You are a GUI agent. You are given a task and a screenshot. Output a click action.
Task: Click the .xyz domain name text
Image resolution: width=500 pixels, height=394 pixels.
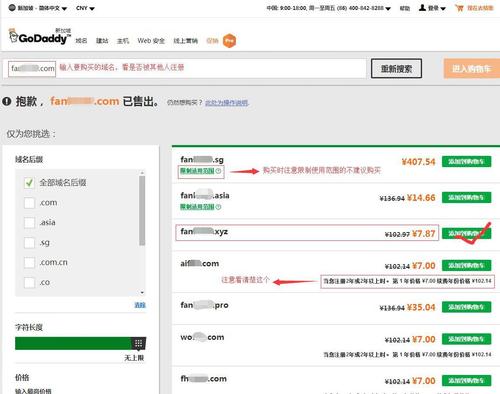(x=204, y=231)
